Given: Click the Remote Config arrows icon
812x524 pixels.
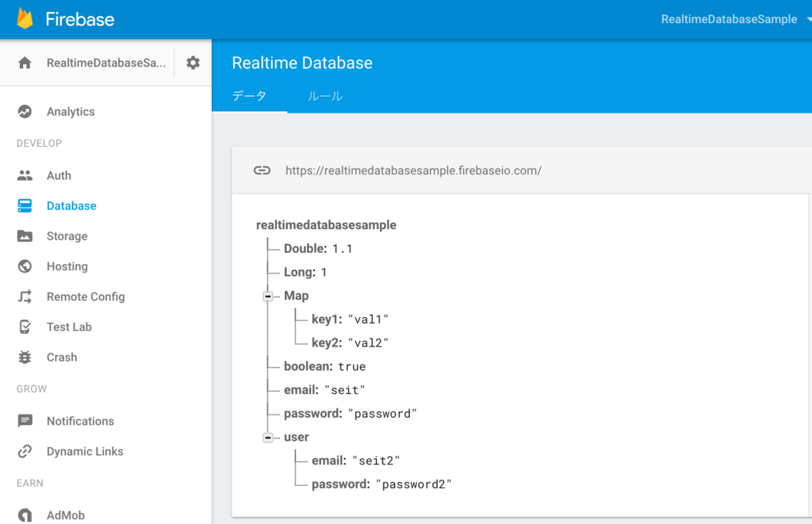Looking at the screenshot, I should click(x=25, y=296).
